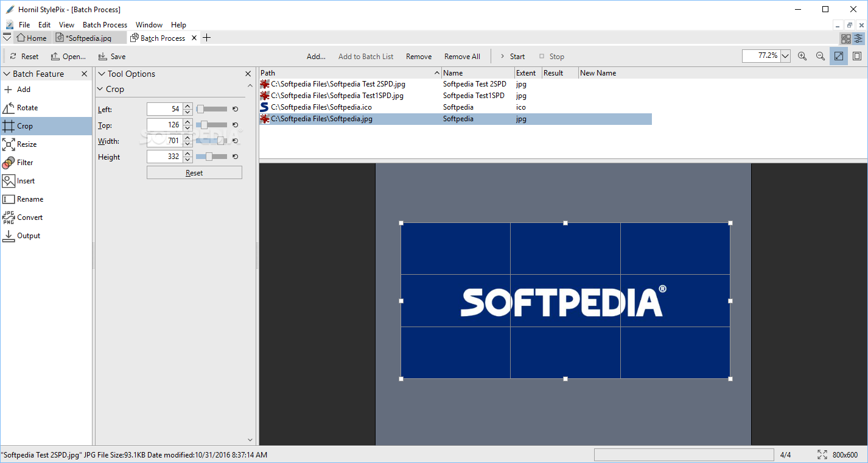Select the Rotate batch feature
868x463 pixels.
[46, 108]
